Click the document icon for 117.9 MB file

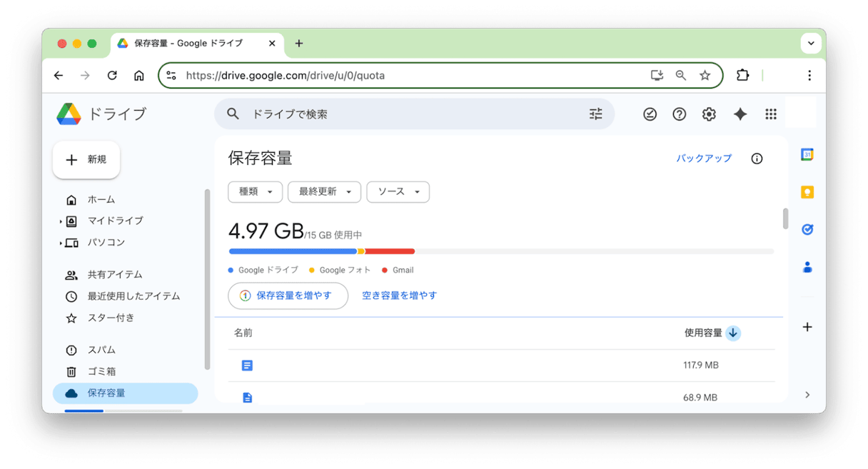pos(247,365)
